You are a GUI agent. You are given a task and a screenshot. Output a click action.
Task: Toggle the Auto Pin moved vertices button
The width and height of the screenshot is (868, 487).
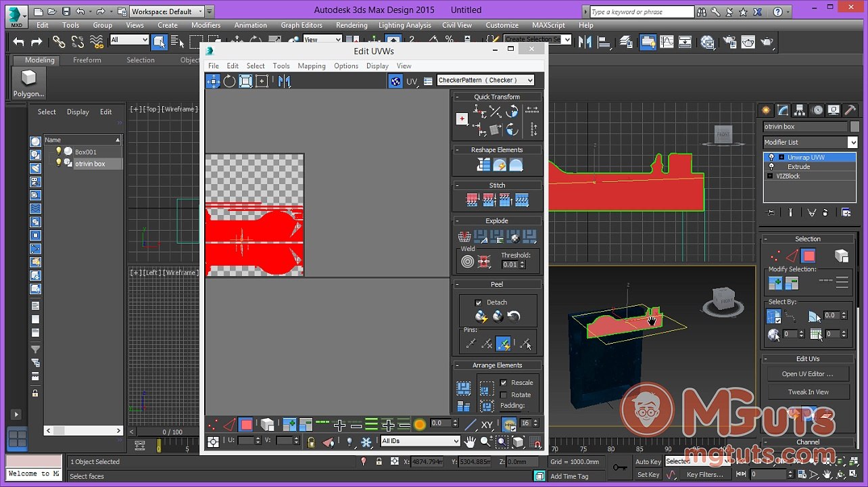[x=503, y=344]
